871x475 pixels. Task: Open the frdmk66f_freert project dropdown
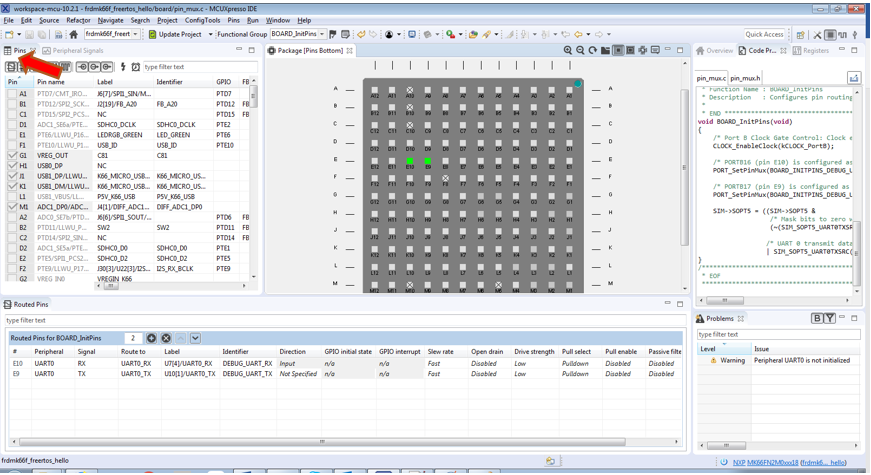(135, 34)
